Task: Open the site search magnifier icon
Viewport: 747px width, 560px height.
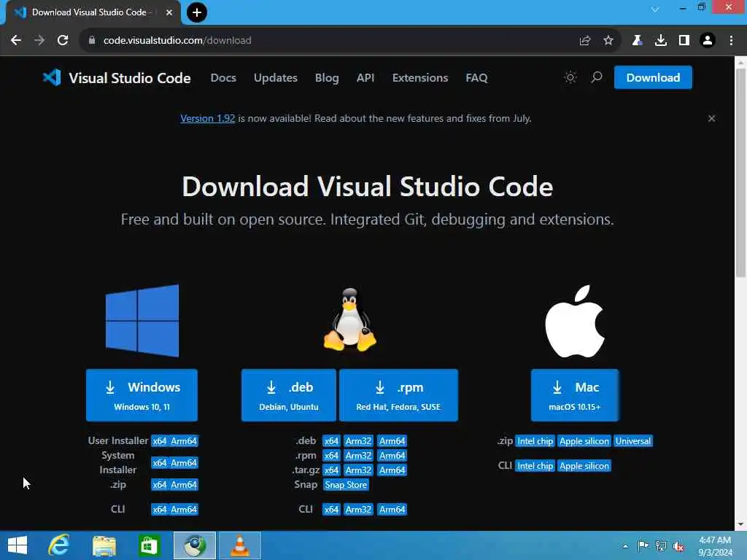Action: 597,77
